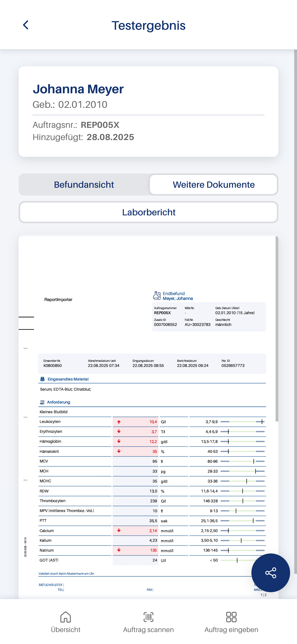Screen dimensions: 297x644
Task: Tap the Auftrag eingeben grid icon
Action: 231,617
